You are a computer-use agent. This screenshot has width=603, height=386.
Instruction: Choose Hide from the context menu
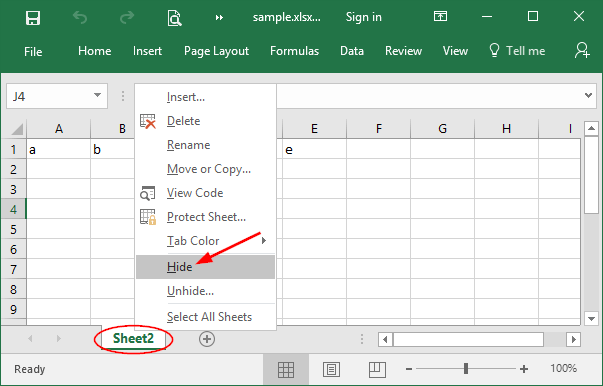[205, 267]
